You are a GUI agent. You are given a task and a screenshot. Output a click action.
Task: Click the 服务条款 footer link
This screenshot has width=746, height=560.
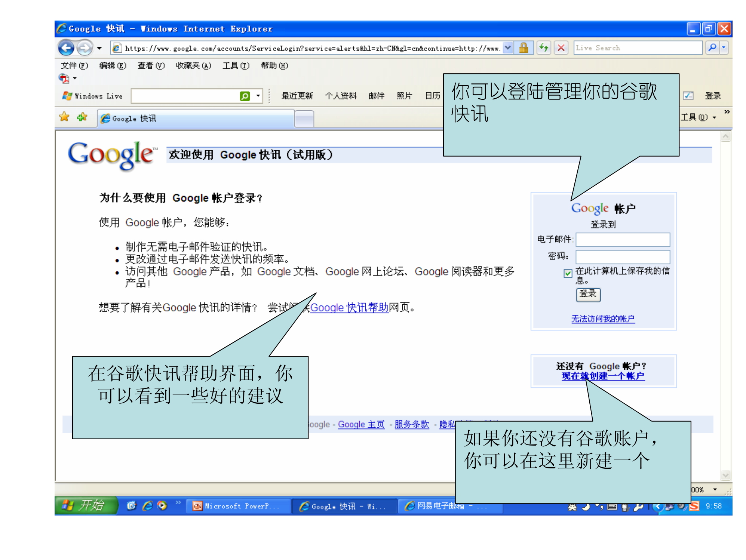(x=412, y=424)
